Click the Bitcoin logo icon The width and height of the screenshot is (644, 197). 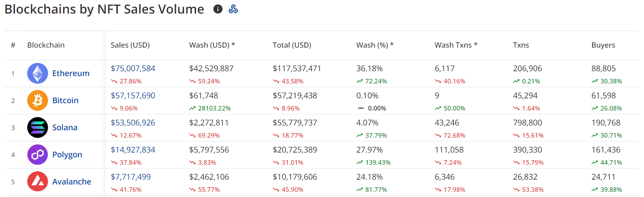coord(38,100)
